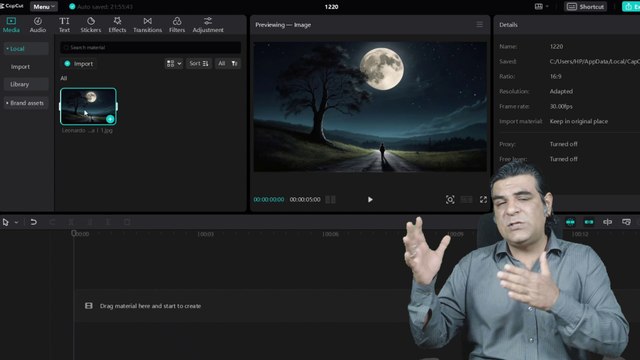The image size is (640, 360).
Task: Open the Text tab
Action: click(x=64, y=24)
